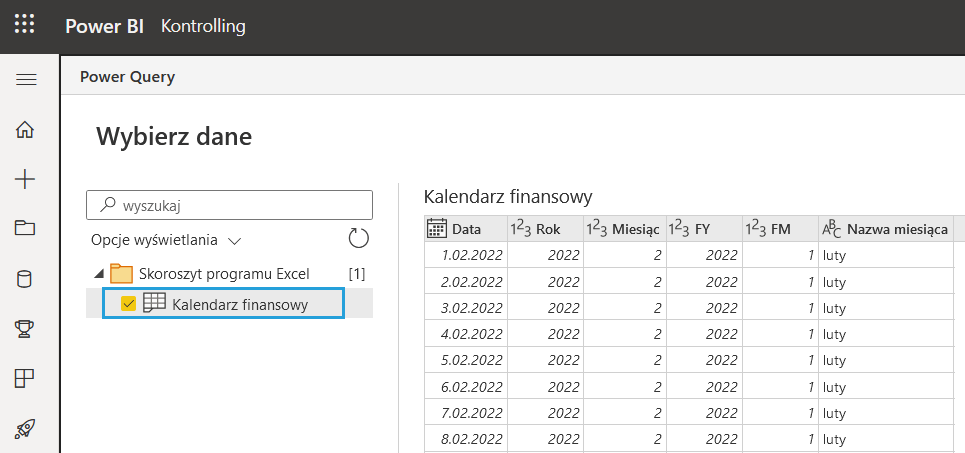Open the app launcher waffle icon
Screen dimensions: 965x453
click(25, 26)
